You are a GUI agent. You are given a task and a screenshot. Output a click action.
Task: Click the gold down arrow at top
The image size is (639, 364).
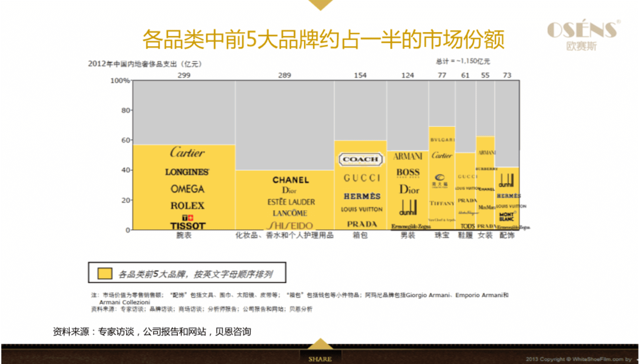point(320,5)
